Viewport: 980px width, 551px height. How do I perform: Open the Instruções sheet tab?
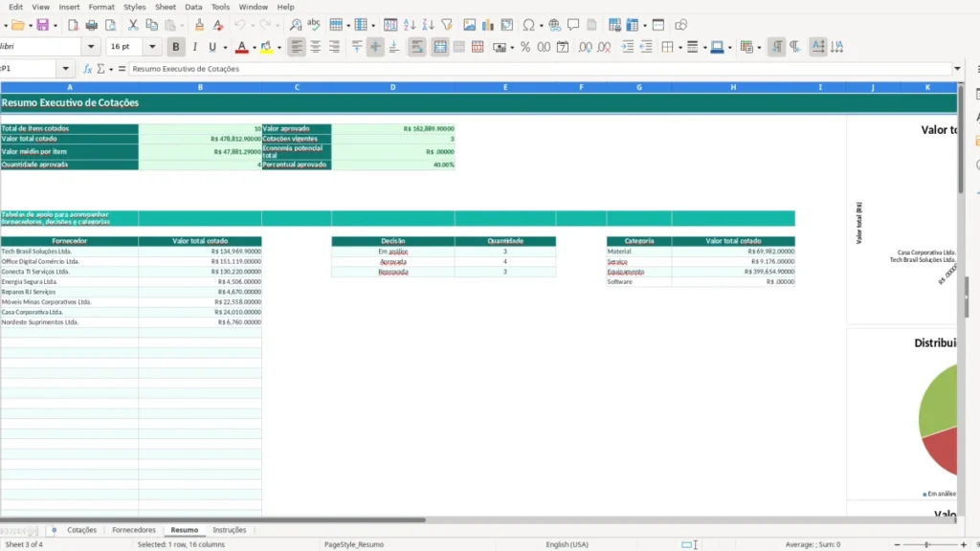[x=230, y=530]
